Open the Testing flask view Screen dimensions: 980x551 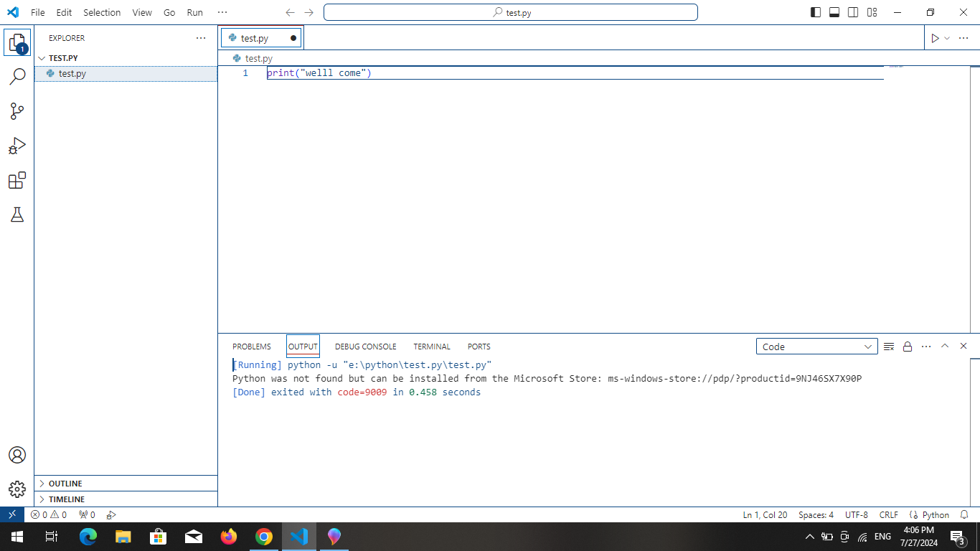17,215
